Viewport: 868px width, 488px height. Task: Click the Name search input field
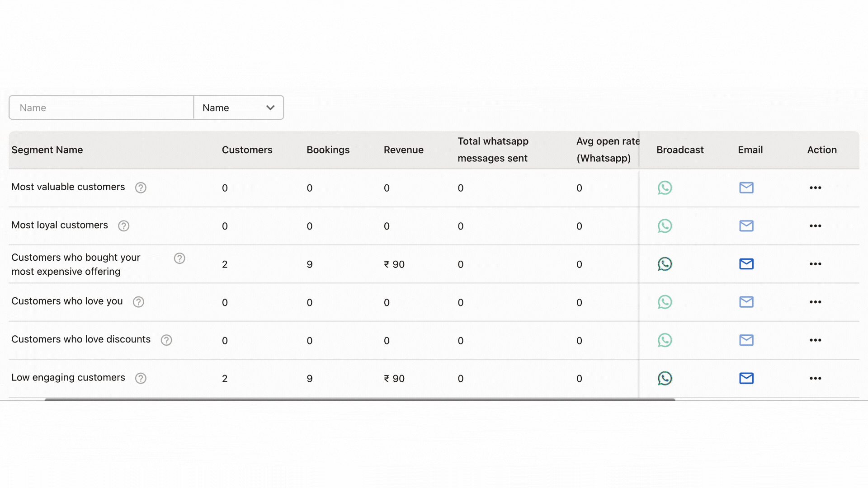point(101,108)
